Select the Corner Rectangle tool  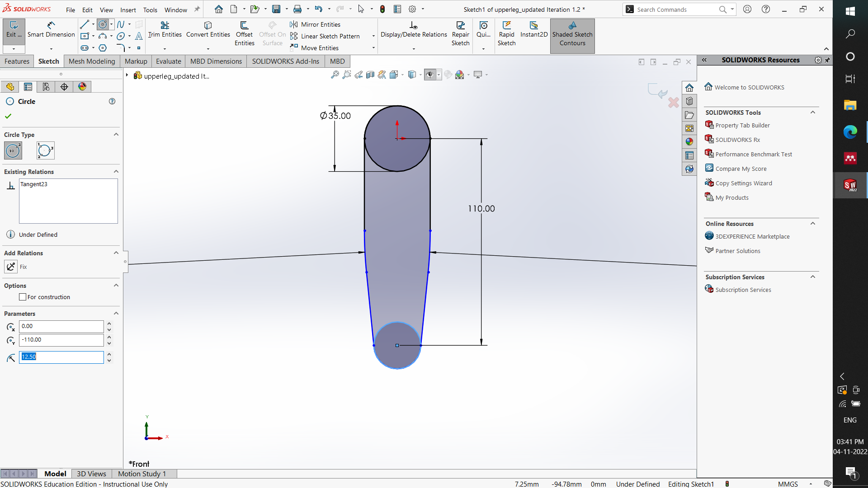pos(85,37)
